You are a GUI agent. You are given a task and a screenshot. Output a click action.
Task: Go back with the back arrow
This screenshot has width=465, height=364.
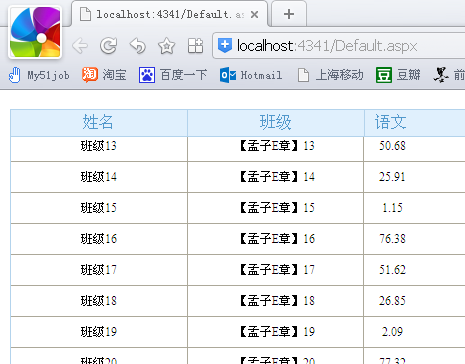(x=80, y=46)
